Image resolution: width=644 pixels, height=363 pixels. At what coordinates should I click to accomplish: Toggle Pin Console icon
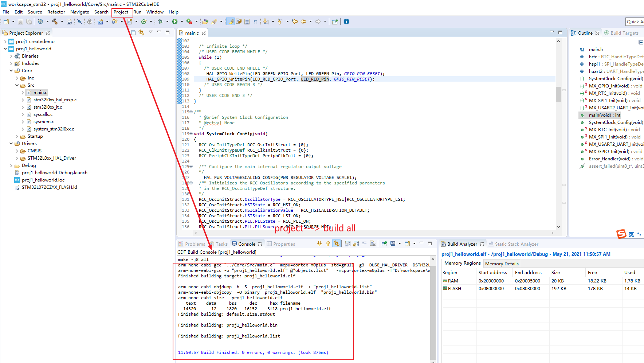[x=384, y=243]
